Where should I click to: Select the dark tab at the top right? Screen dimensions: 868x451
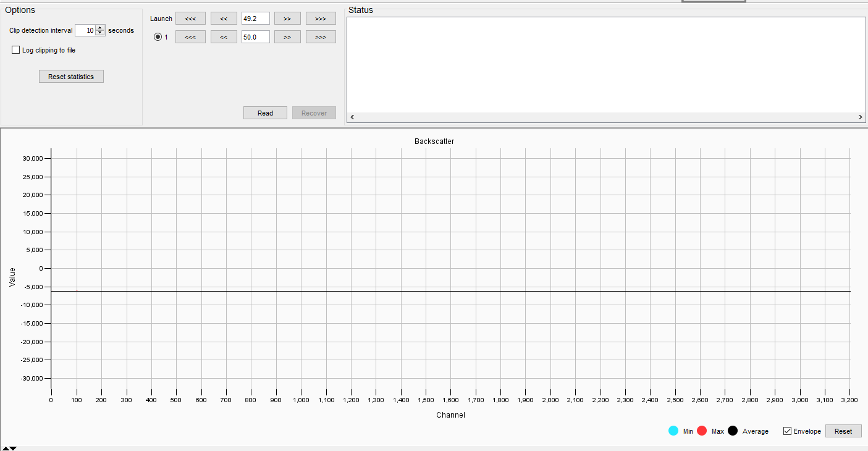[x=714, y=1]
